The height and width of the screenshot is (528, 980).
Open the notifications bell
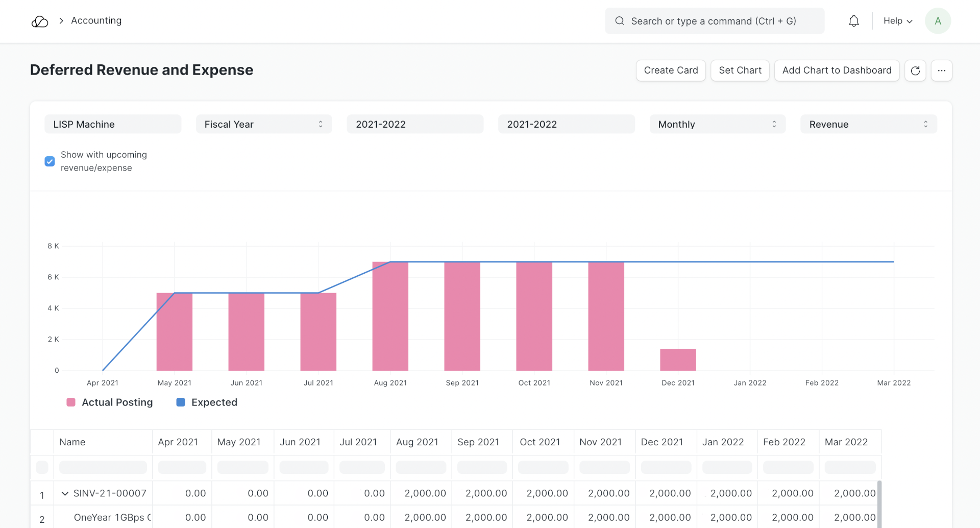853,21
